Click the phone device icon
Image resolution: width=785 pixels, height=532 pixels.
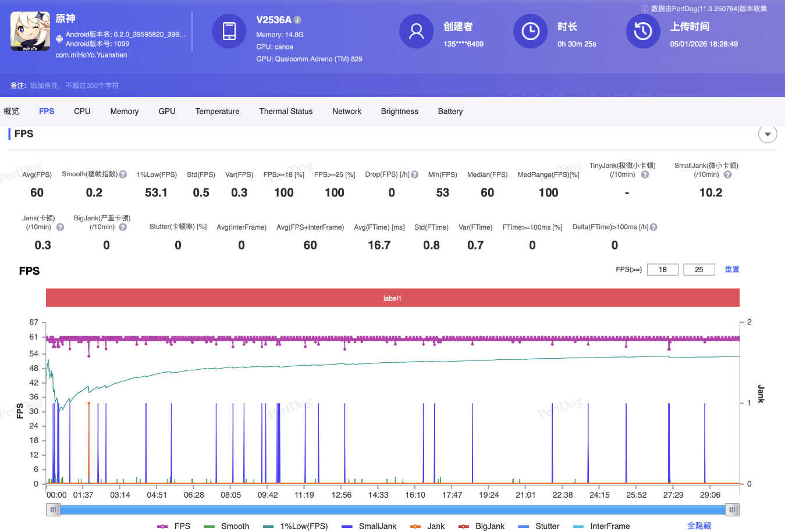229,31
